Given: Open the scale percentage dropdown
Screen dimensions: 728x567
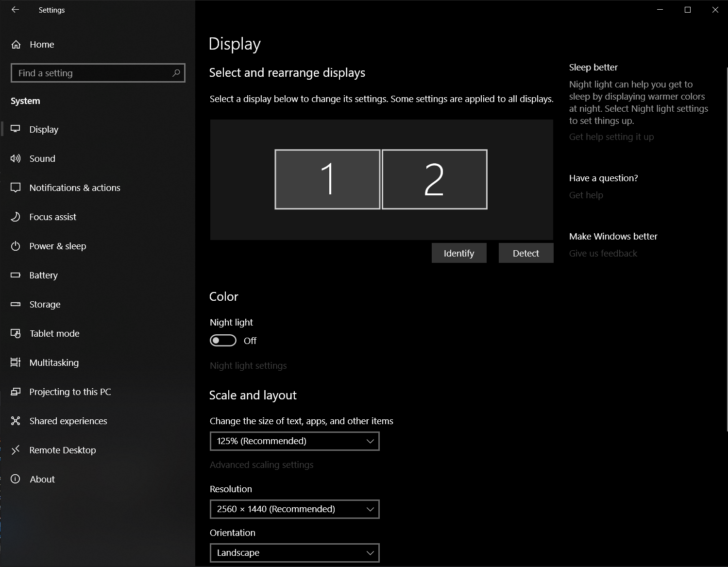Looking at the screenshot, I should click(295, 441).
